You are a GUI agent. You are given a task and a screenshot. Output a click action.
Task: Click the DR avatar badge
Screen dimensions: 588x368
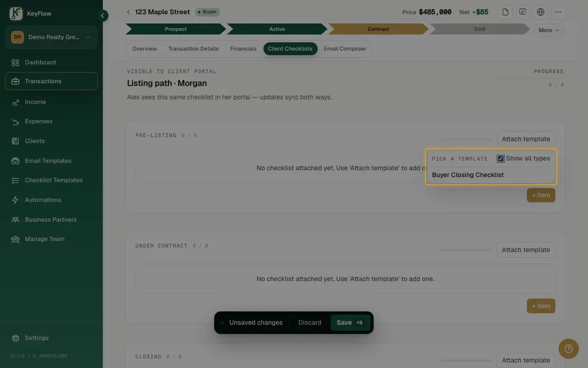tap(17, 37)
